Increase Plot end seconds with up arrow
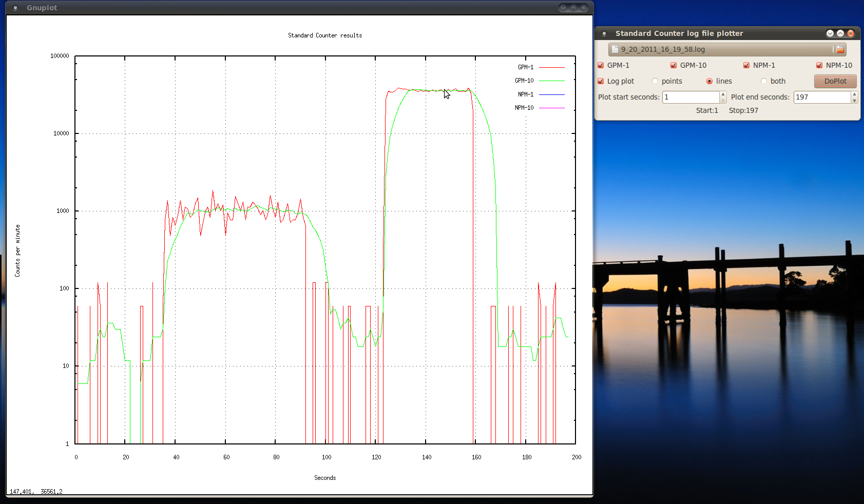 point(854,94)
